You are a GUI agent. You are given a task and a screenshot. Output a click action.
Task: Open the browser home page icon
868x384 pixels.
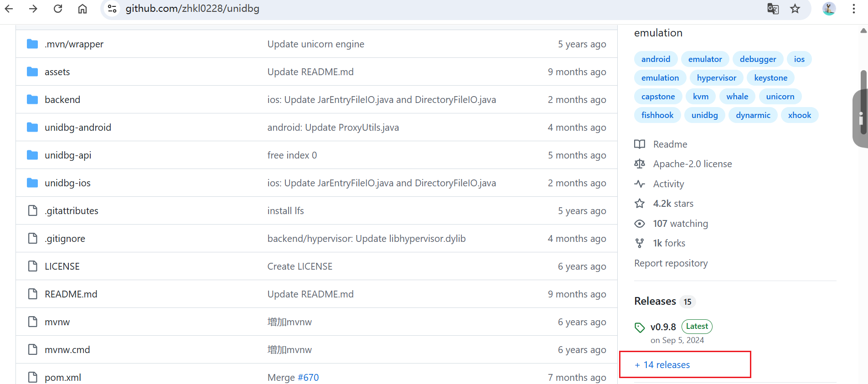pyautogui.click(x=83, y=9)
